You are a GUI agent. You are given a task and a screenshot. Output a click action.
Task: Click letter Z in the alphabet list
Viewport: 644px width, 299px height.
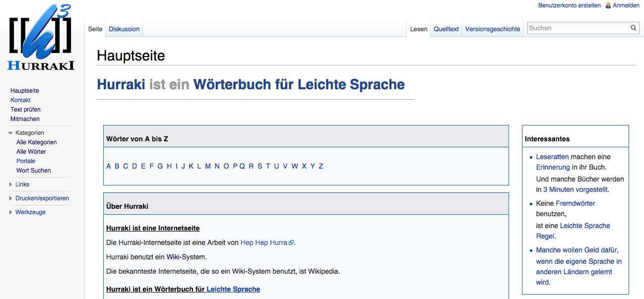(321, 166)
